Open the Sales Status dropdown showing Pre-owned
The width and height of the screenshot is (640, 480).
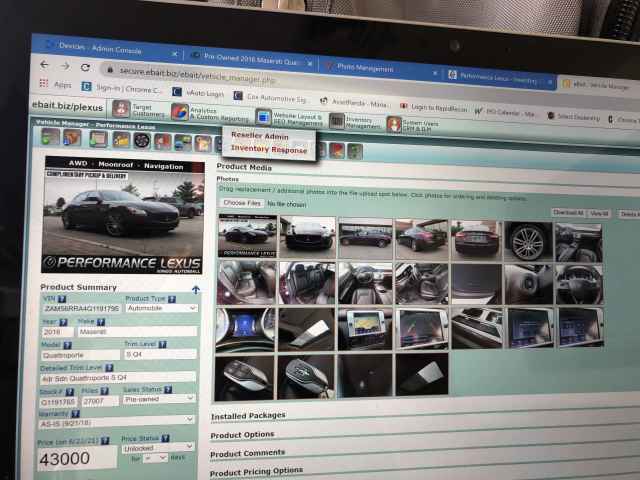coord(159,399)
